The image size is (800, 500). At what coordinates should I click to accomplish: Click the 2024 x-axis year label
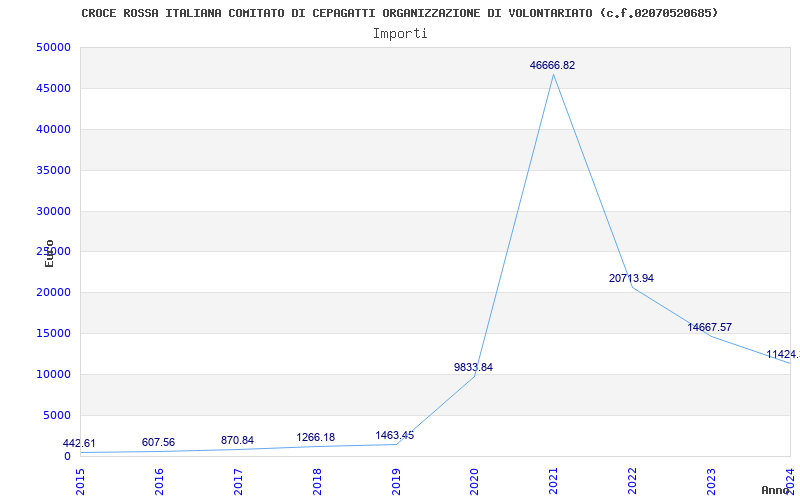(x=789, y=481)
